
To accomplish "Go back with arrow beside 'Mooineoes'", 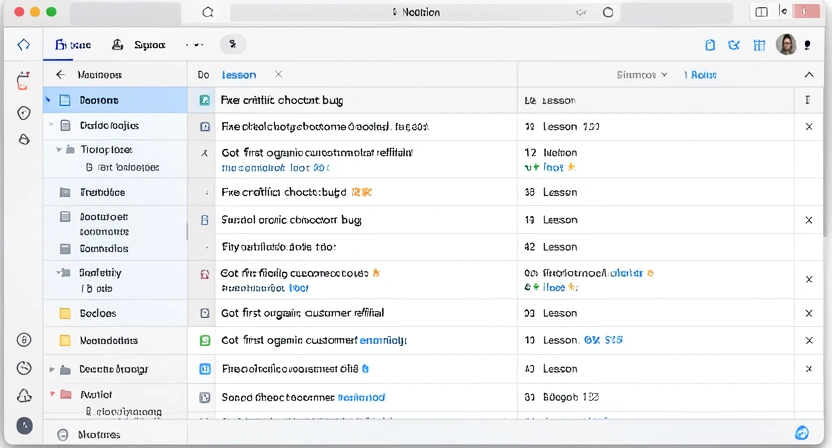I will pyautogui.click(x=60, y=75).
